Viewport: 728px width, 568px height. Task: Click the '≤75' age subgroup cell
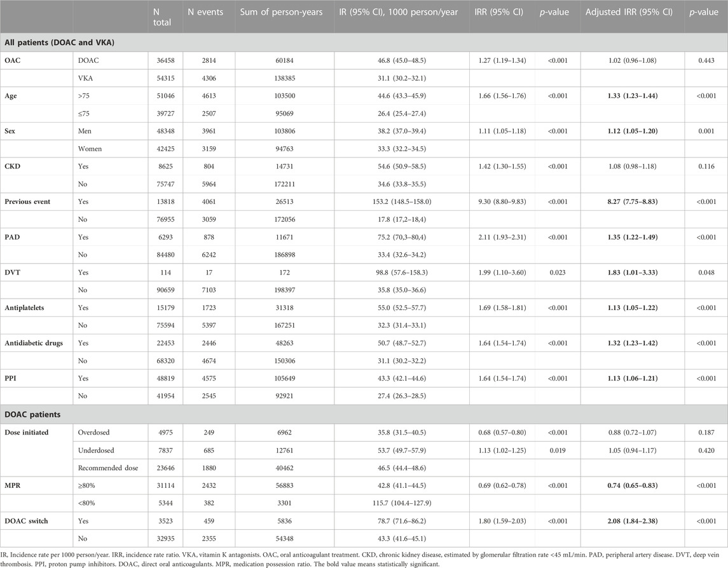tap(83, 113)
